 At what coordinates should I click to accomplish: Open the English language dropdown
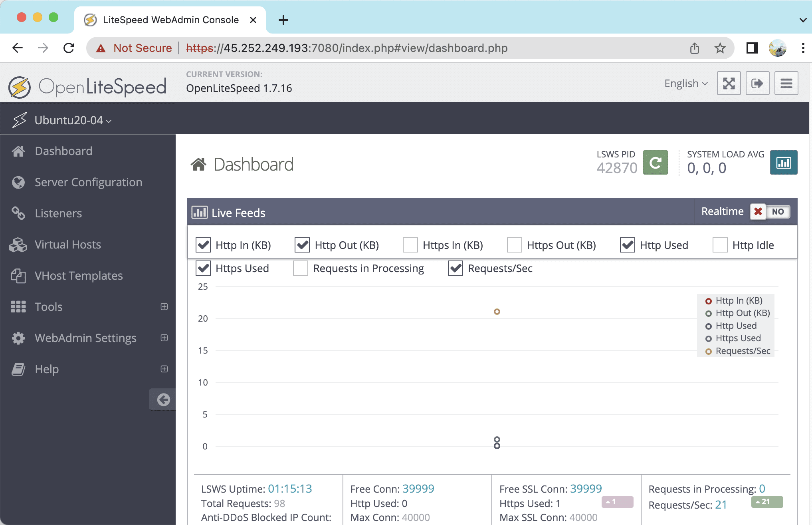[x=686, y=84]
